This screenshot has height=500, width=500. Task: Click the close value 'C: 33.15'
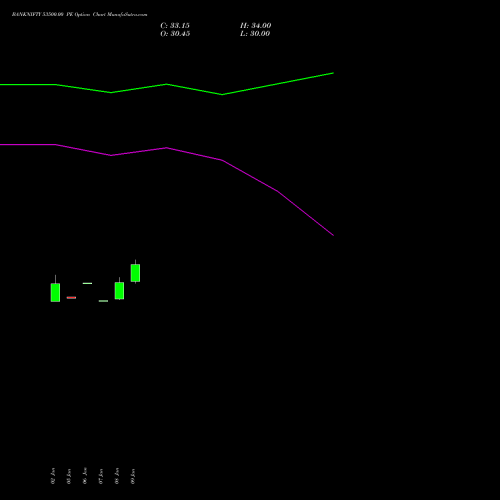point(175,26)
